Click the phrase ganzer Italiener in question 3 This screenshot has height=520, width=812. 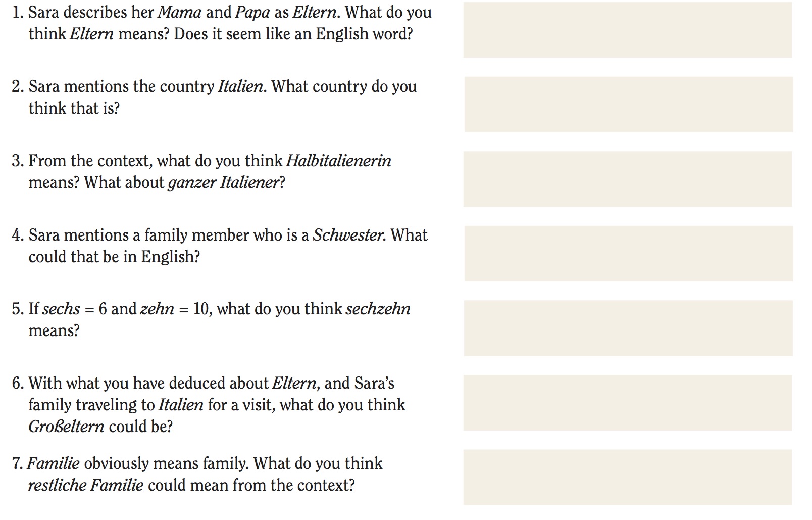tap(223, 182)
